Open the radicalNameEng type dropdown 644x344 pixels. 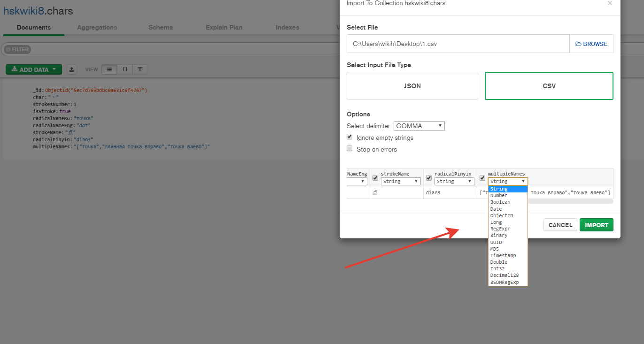click(x=357, y=181)
